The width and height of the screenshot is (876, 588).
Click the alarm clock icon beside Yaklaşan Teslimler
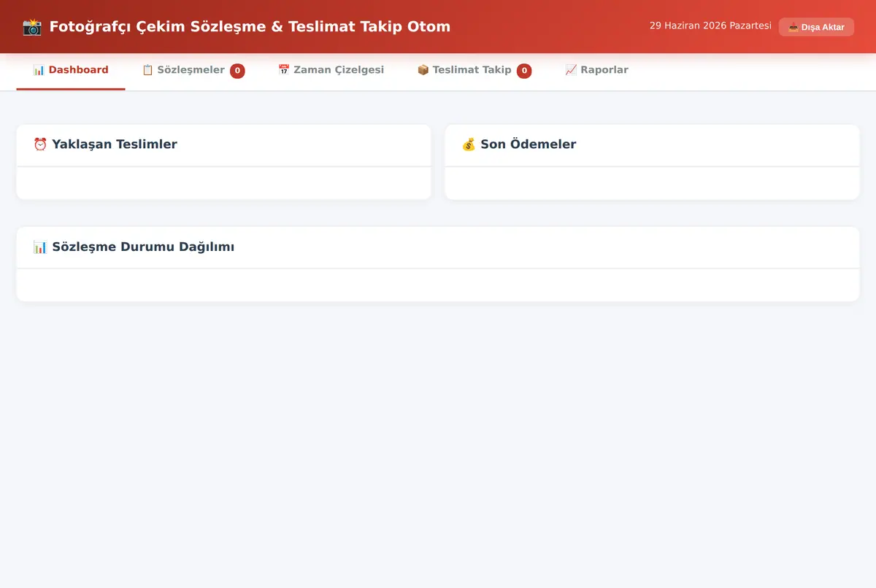tap(40, 144)
